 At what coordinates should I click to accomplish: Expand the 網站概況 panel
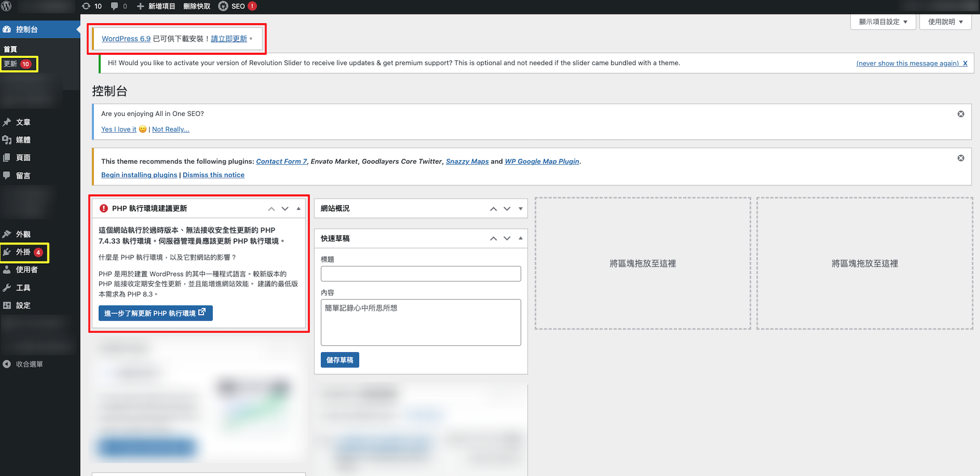pyautogui.click(x=521, y=209)
